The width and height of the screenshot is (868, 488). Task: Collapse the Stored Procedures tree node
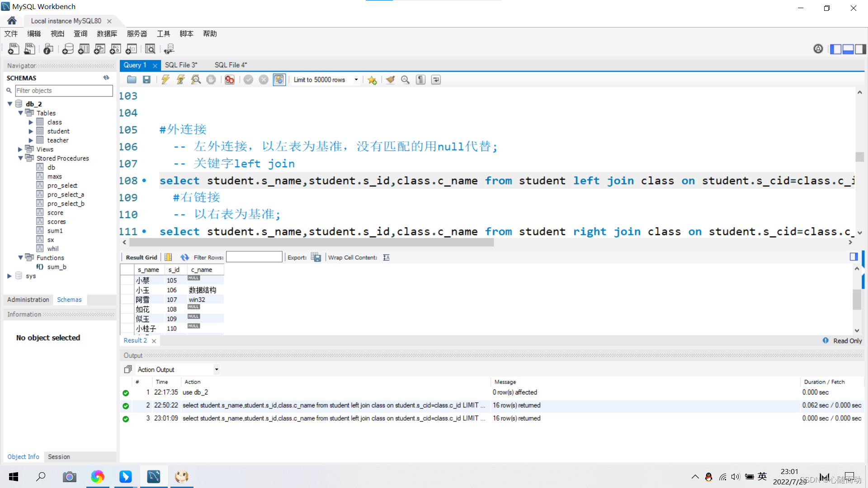(20, 158)
